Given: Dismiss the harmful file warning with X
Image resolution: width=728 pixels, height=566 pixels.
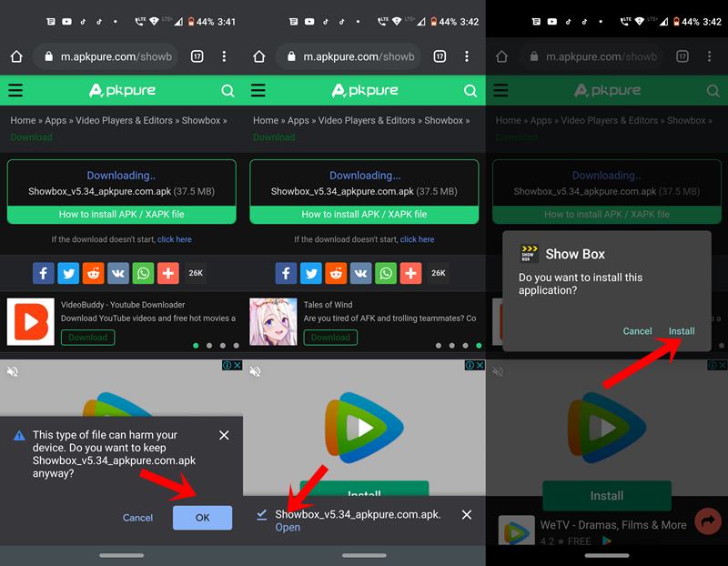Looking at the screenshot, I should click(224, 435).
